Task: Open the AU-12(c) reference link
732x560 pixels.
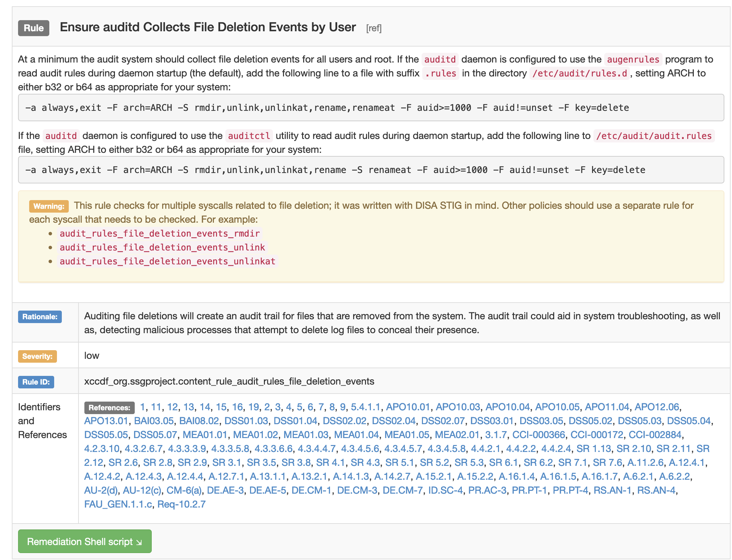Action: (142, 490)
